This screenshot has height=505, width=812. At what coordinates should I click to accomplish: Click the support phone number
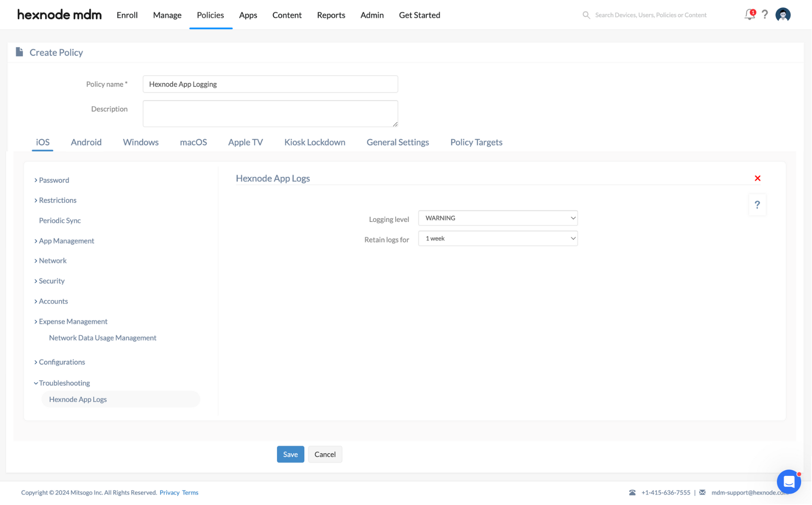pyautogui.click(x=666, y=493)
